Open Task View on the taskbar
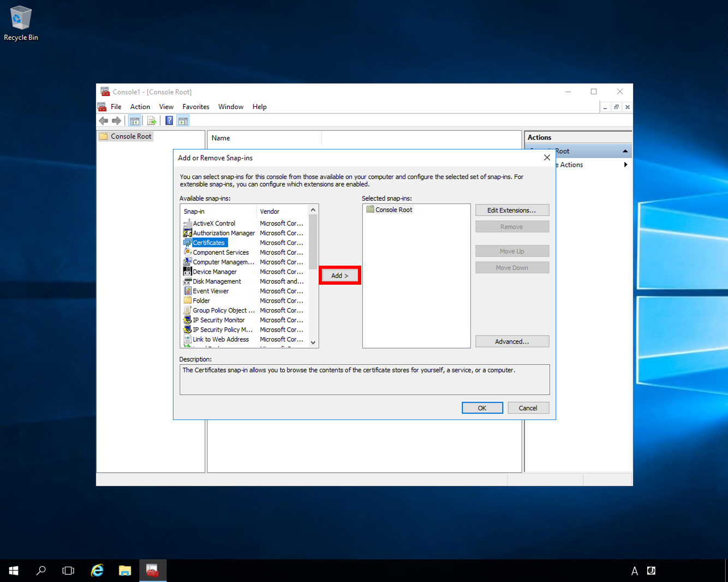The image size is (728, 582). tap(68, 571)
